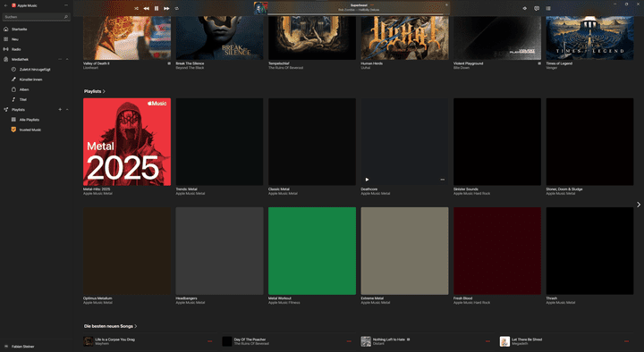The height and width of the screenshot is (352, 644).
Task: Open the Mediathek more options menu
Action: coord(60,60)
